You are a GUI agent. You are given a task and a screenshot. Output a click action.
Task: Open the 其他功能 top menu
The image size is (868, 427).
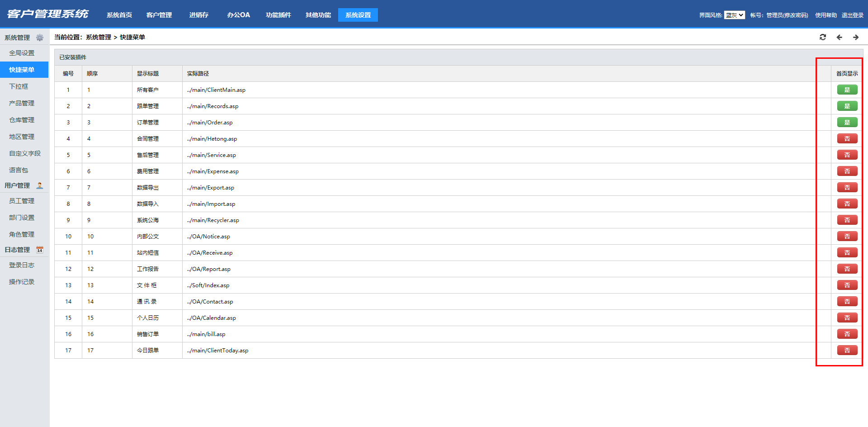[x=318, y=15]
